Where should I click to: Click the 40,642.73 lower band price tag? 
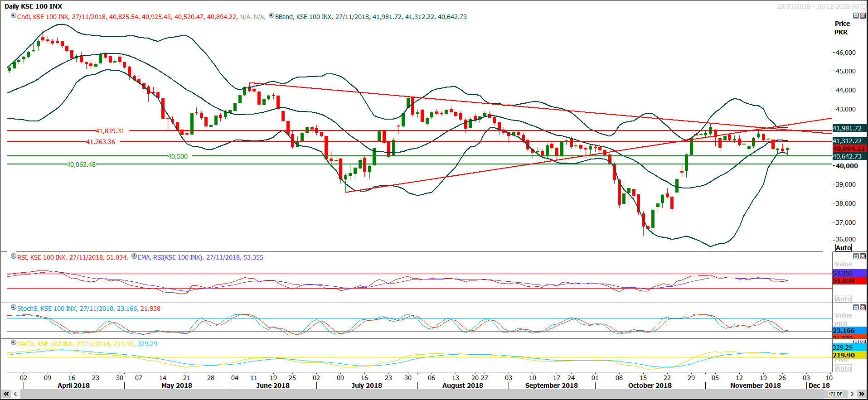tap(849, 156)
